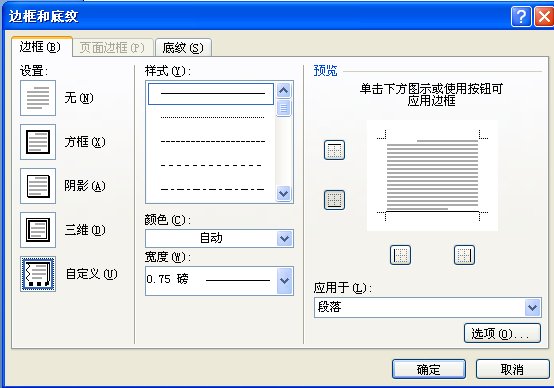Confirm with the 确定 button

pyautogui.click(x=429, y=370)
